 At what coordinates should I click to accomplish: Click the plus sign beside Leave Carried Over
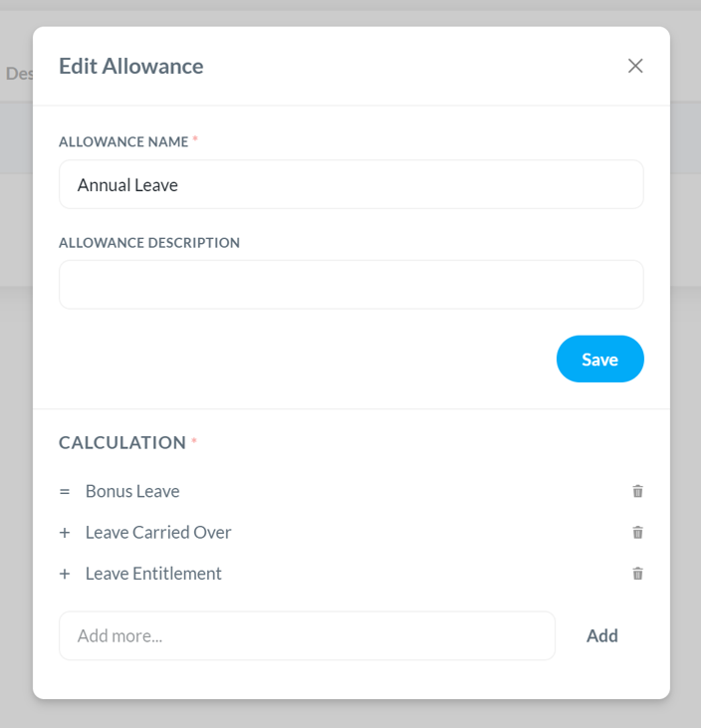point(65,533)
